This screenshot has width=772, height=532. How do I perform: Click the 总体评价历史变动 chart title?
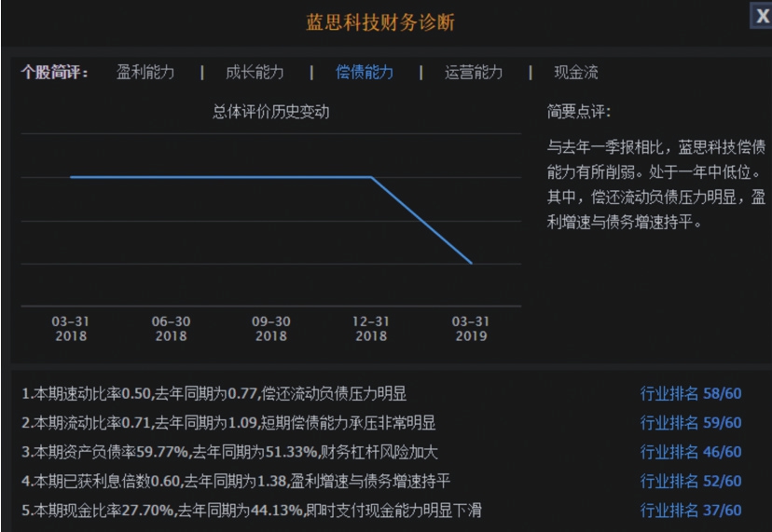click(x=270, y=112)
